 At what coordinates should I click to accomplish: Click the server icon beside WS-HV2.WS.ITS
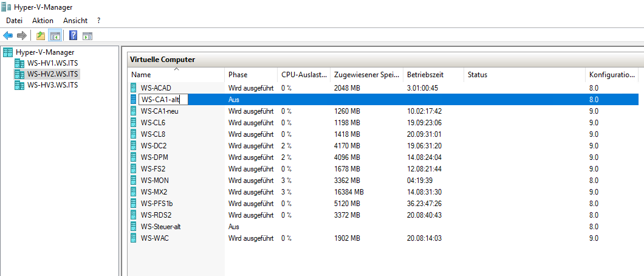[x=19, y=74]
